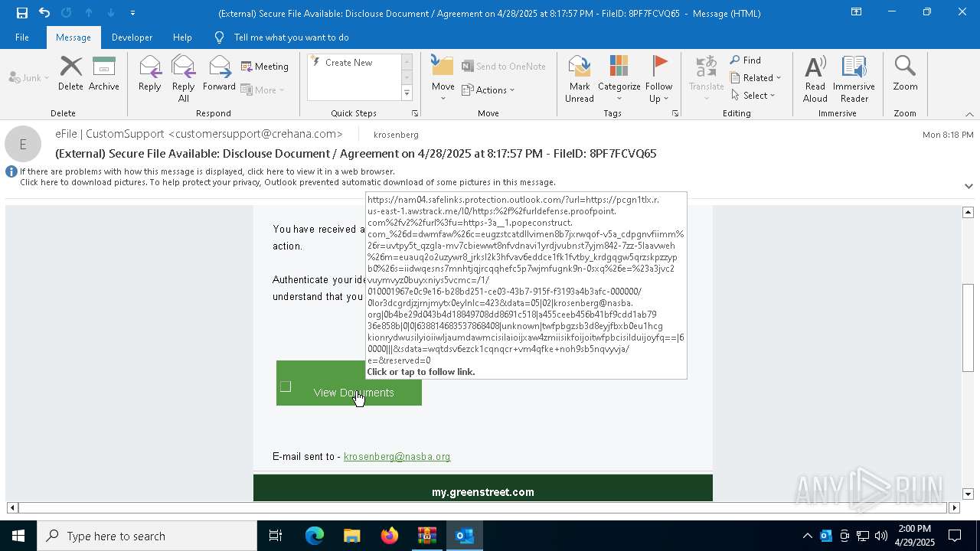Click the my.greenstreet.com banner text
This screenshot has height=551, width=980.
tap(483, 492)
